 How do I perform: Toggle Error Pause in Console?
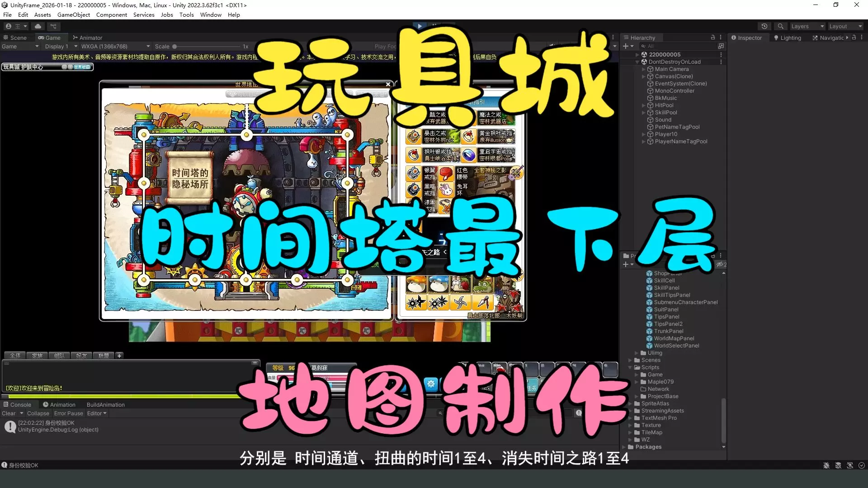68,413
